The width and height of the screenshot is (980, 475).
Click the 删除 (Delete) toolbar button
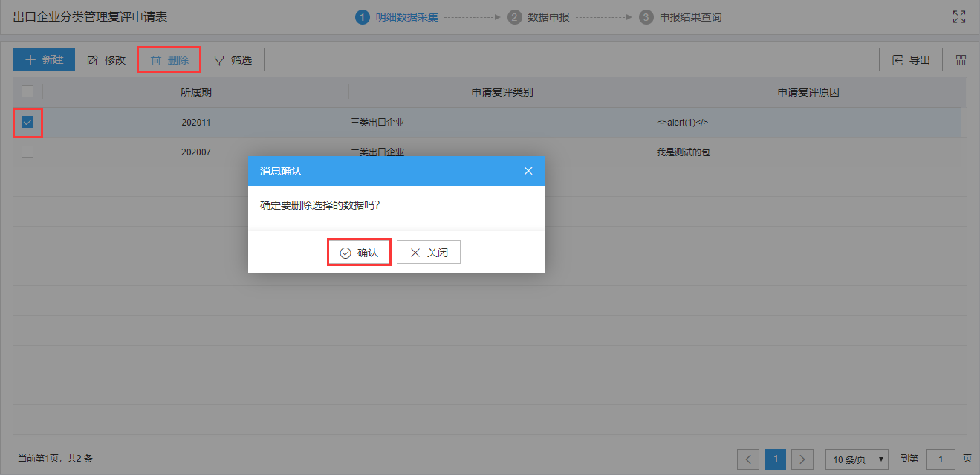point(169,60)
